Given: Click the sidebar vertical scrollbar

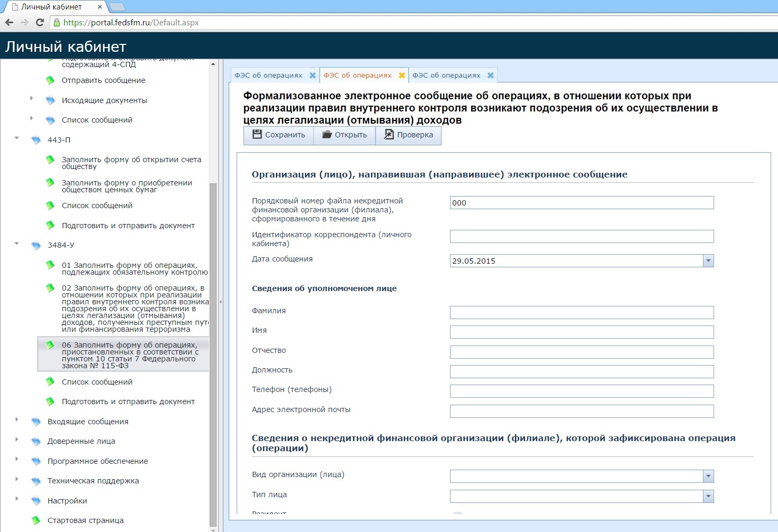Looking at the screenshot, I should (213, 354).
